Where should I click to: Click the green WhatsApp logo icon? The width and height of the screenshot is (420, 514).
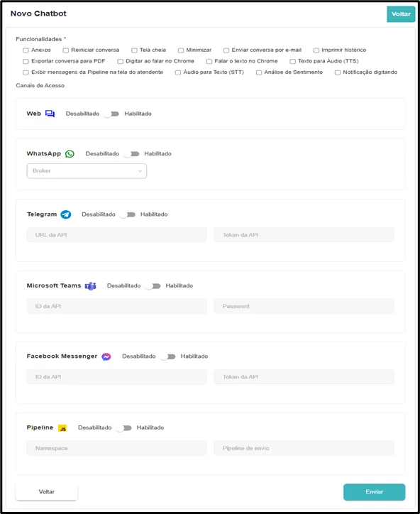(70, 154)
